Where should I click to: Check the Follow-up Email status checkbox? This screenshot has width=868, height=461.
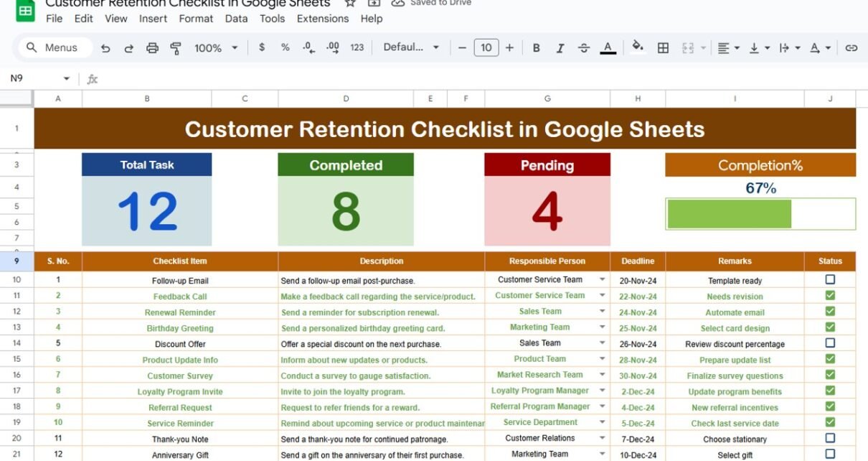point(830,279)
